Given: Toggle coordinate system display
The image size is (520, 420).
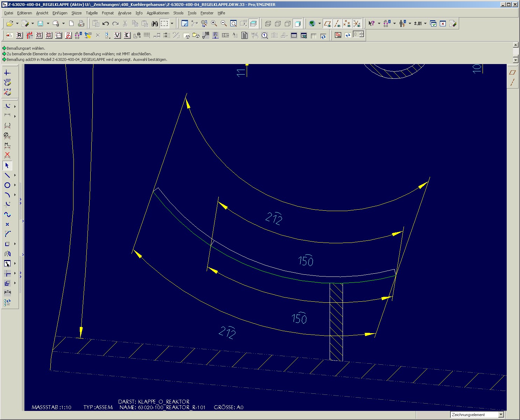Looking at the screenshot, I should click(357, 23).
